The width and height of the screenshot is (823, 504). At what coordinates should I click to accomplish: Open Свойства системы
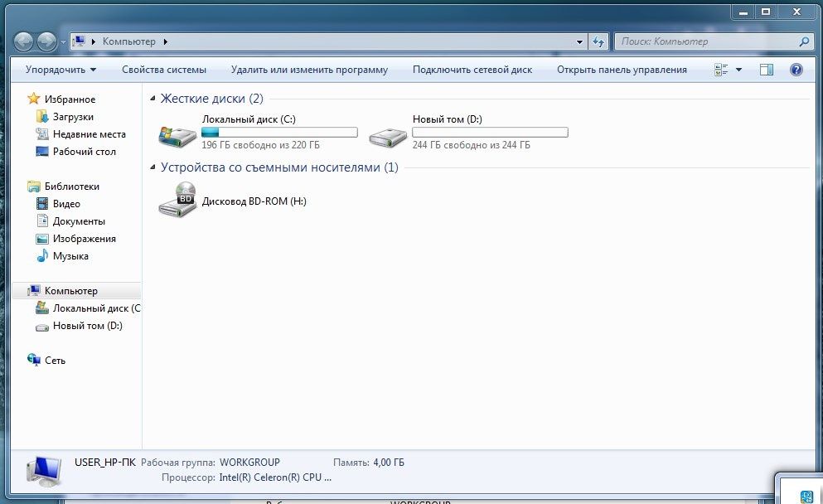(164, 70)
